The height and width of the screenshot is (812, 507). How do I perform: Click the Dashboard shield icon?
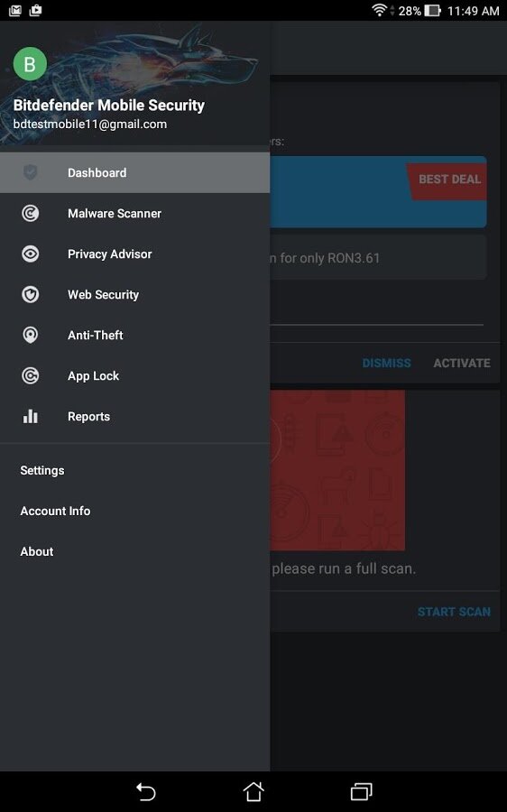pyautogui.click(x=30, y=172)
